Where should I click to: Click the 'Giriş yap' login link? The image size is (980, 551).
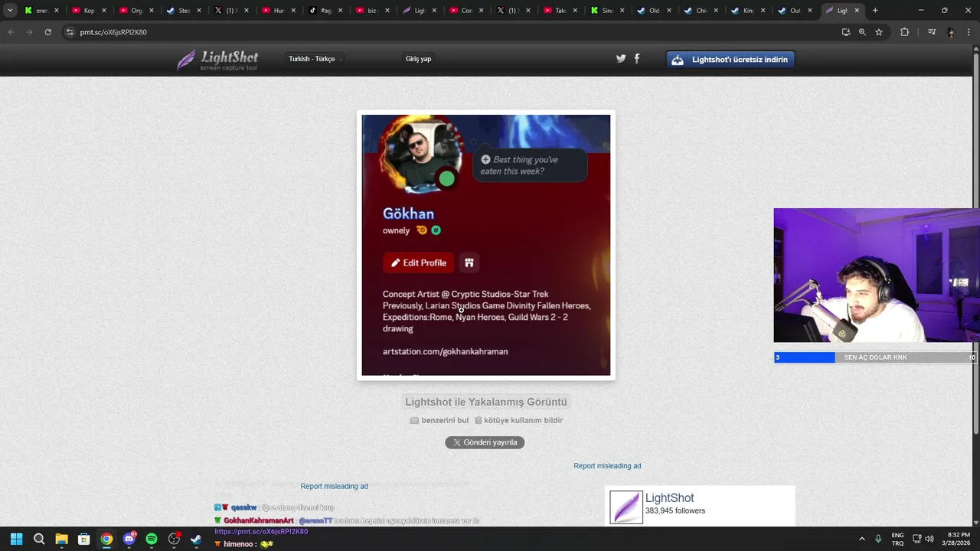(x=418, y=59)
